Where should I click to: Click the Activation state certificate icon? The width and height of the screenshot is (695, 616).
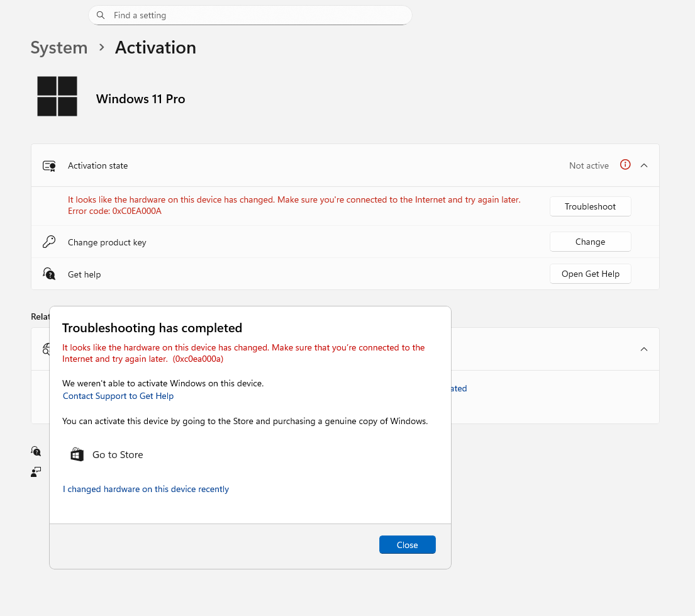[49, 165]
